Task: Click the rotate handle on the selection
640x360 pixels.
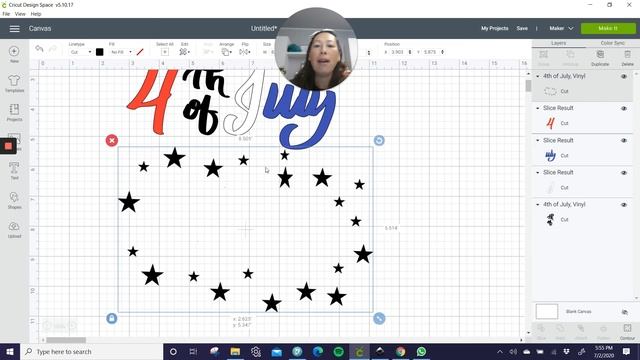Action: click(x=379, y=140)
